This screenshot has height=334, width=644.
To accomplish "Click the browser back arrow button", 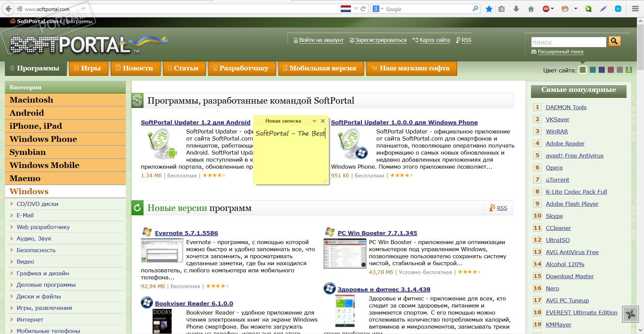I will point(9,9).
